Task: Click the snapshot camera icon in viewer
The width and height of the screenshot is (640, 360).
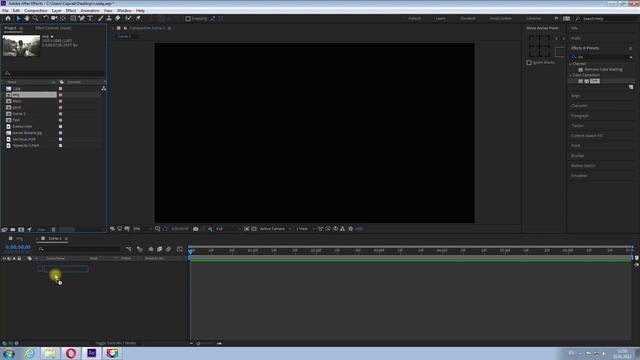Action: pos(196,229)
